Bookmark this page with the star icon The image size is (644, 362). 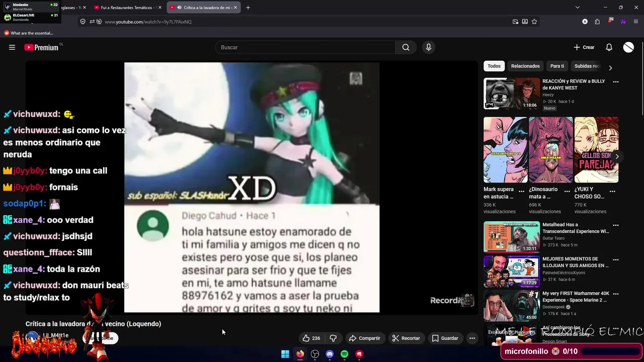coord(534,22)
